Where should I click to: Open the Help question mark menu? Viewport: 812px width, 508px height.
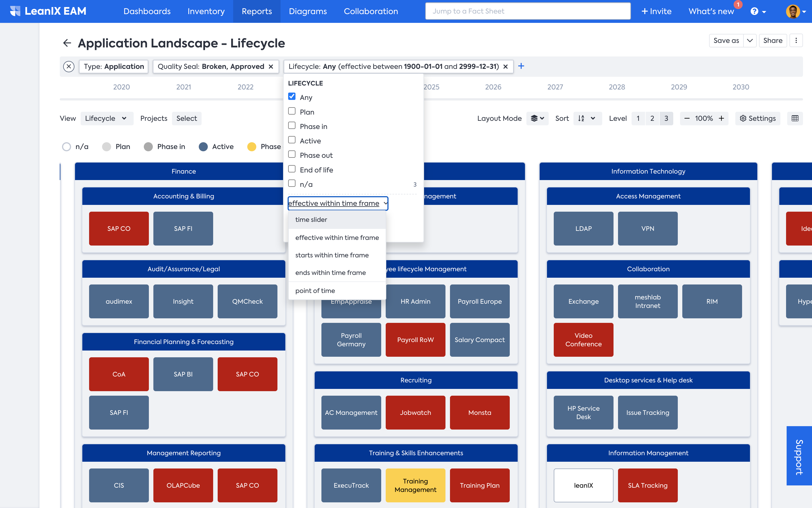point(758,11)
